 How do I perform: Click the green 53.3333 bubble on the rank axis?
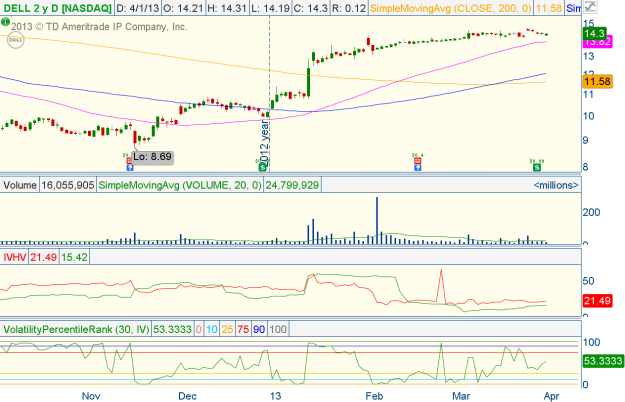click(x=603, y=361)
